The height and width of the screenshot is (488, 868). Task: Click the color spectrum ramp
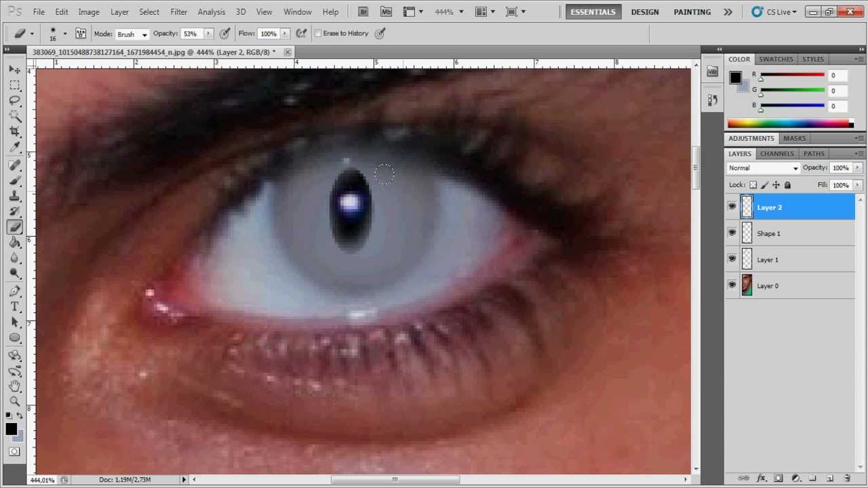pos(790,123)
